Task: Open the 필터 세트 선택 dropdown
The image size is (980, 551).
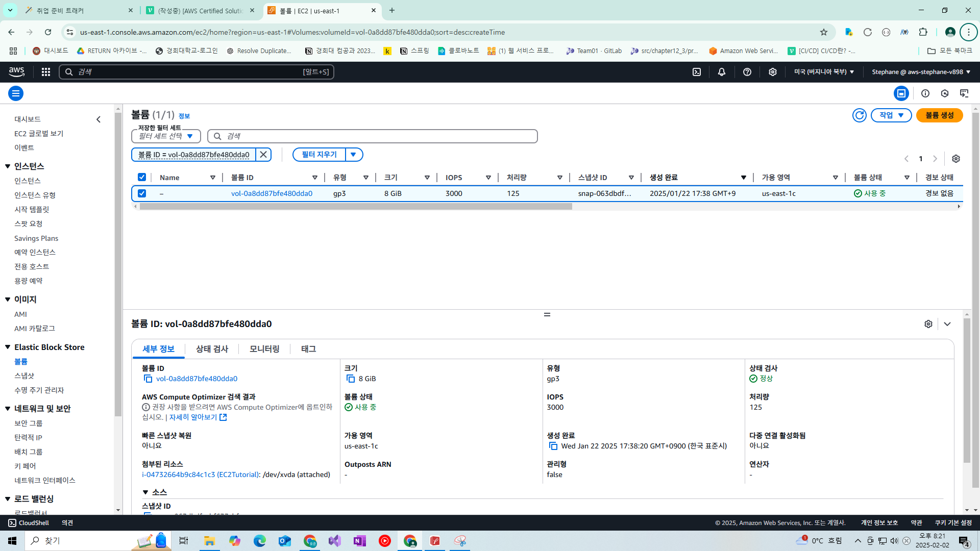Action: tap(166, 136)
